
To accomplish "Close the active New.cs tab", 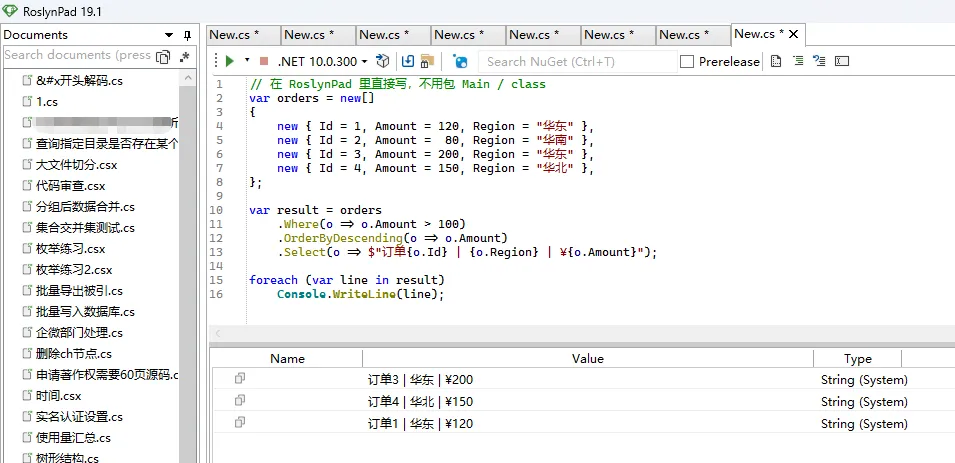I will [794, 34].
